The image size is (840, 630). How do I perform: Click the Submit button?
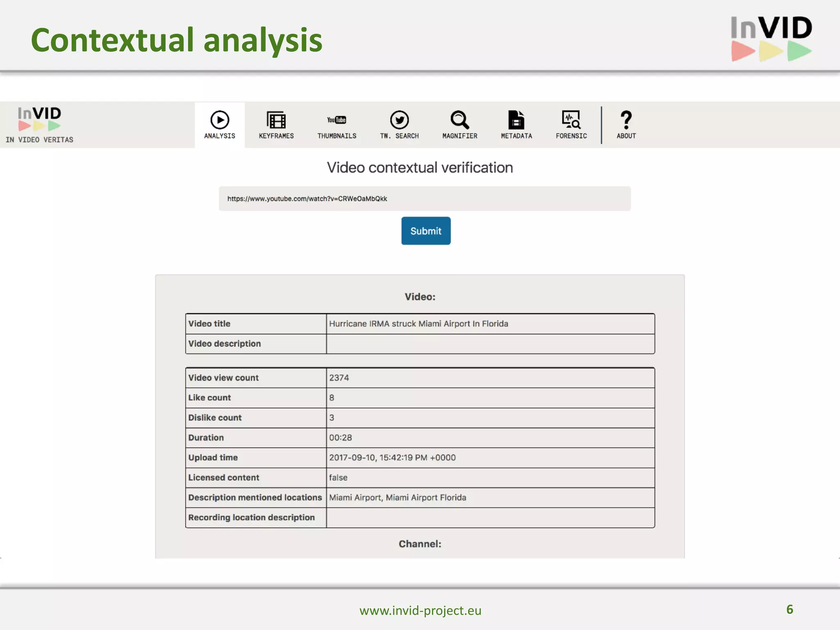pos(426,231)
